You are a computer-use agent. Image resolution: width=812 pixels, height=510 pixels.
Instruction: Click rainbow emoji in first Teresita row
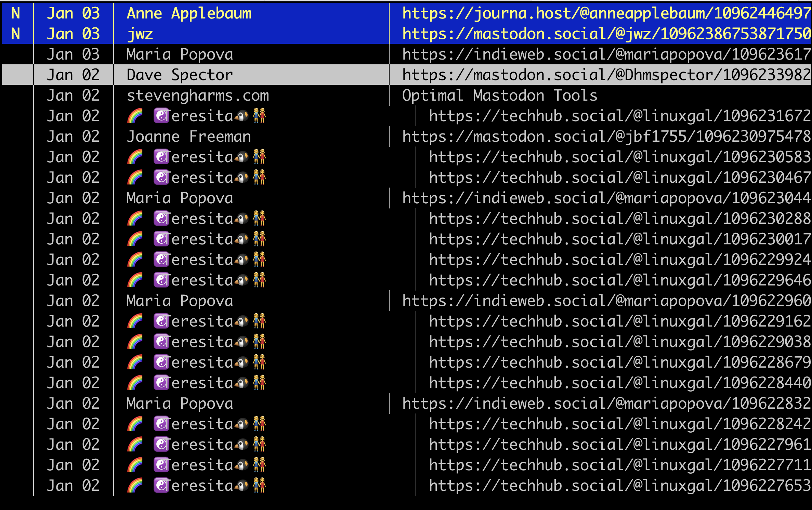135,116
